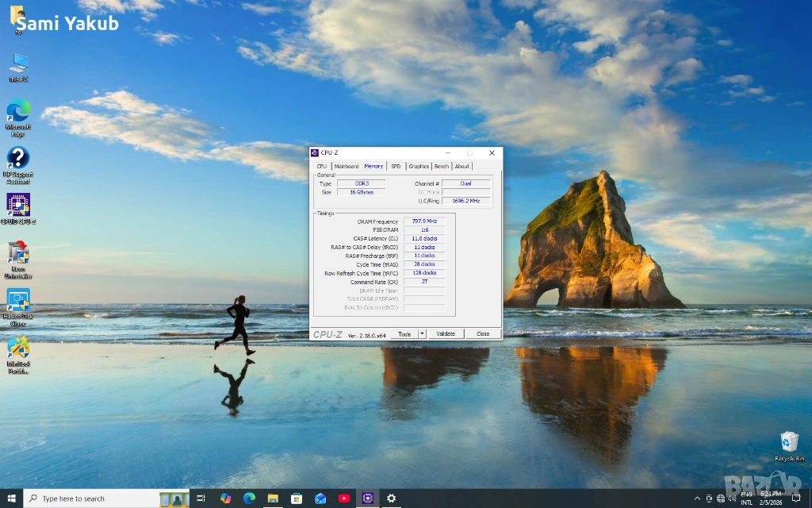
Task: Click the Settings gear in the taskbar
Action: click(391, 498)
